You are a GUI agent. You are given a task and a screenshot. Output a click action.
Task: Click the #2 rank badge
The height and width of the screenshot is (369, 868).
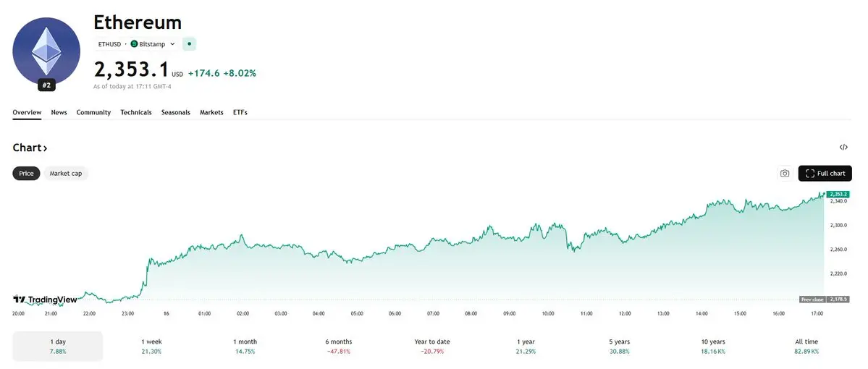point(46,85)
